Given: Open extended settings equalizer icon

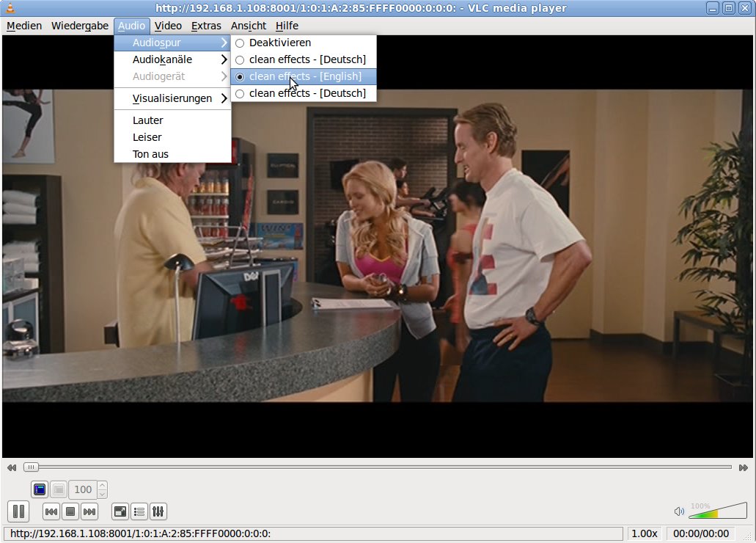Looking at the screenshot, I should coord(158,511).
